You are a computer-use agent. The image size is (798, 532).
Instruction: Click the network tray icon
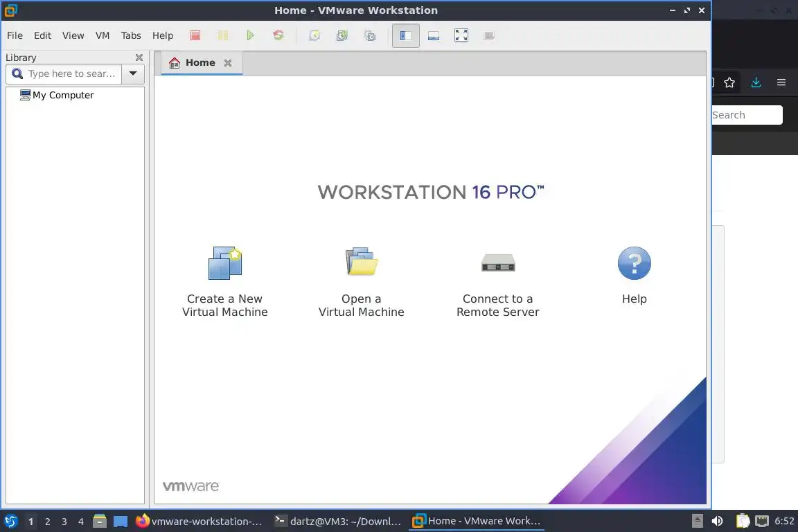click(762, 521)
